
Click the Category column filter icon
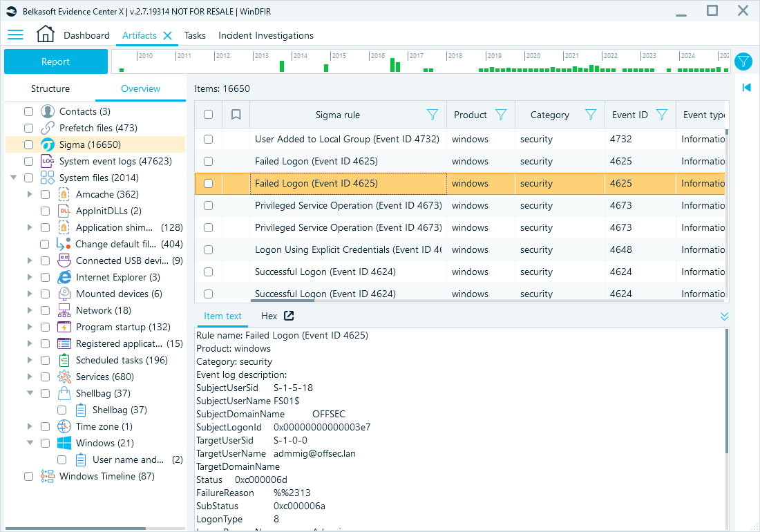click(590, 115)
